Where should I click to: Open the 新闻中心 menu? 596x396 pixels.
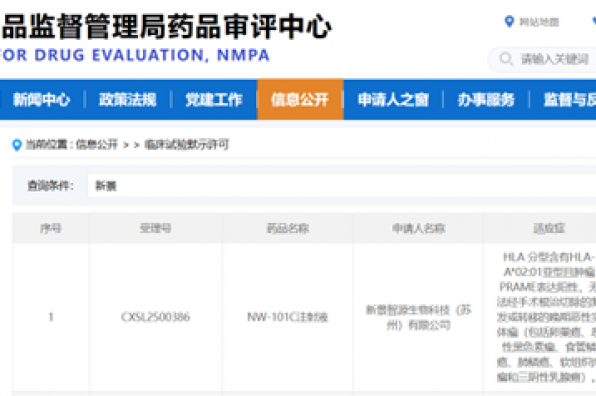pos(41,100)
